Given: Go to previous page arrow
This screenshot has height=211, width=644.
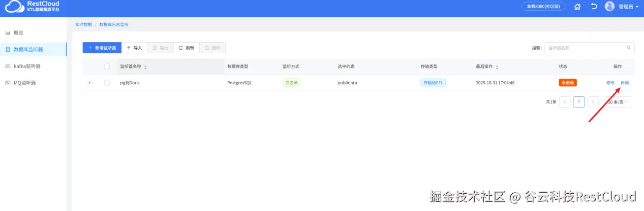Looking at the screenshot, I should tap(565, 102).
